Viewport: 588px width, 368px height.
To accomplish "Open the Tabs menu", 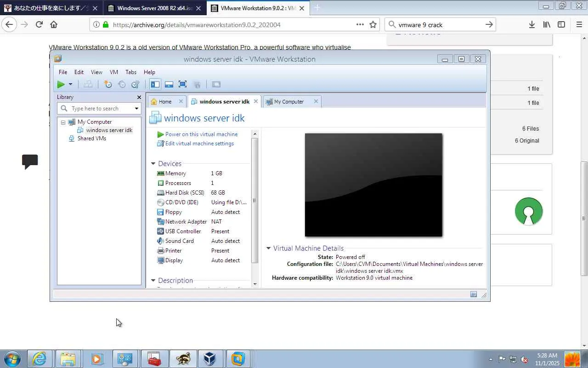I will 131,72.
